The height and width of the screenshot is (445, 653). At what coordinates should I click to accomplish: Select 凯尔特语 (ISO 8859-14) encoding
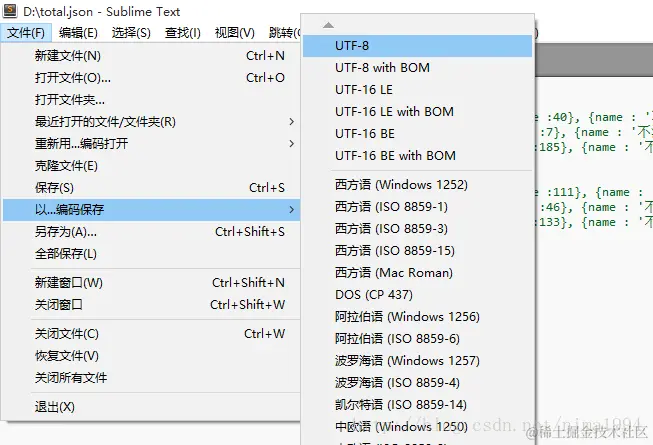pyautogui.click(x=417, y=405)
